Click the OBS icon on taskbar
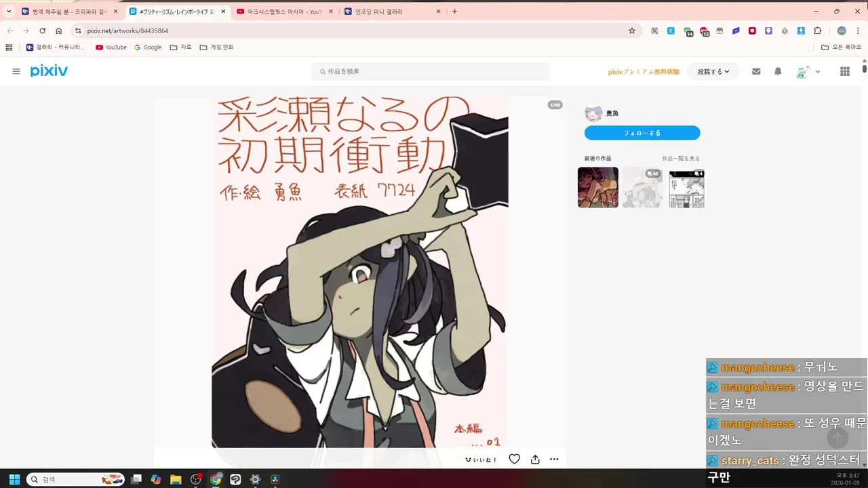 click(196, 479)
